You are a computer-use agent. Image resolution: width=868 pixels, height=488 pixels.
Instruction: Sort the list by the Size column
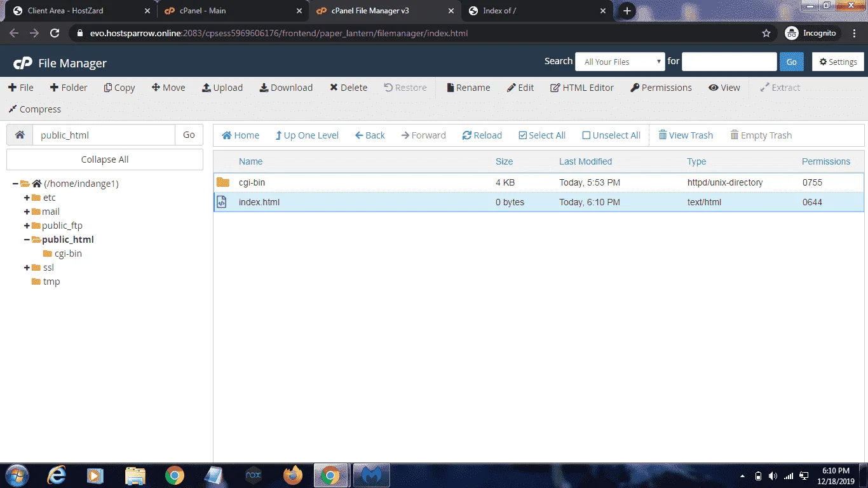pyautogui.click(x=505, y=161)
